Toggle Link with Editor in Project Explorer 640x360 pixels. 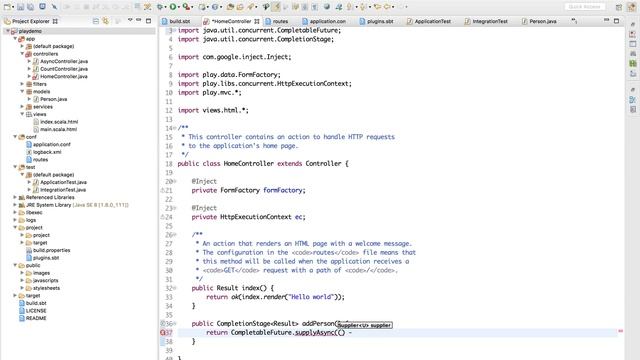106,21
